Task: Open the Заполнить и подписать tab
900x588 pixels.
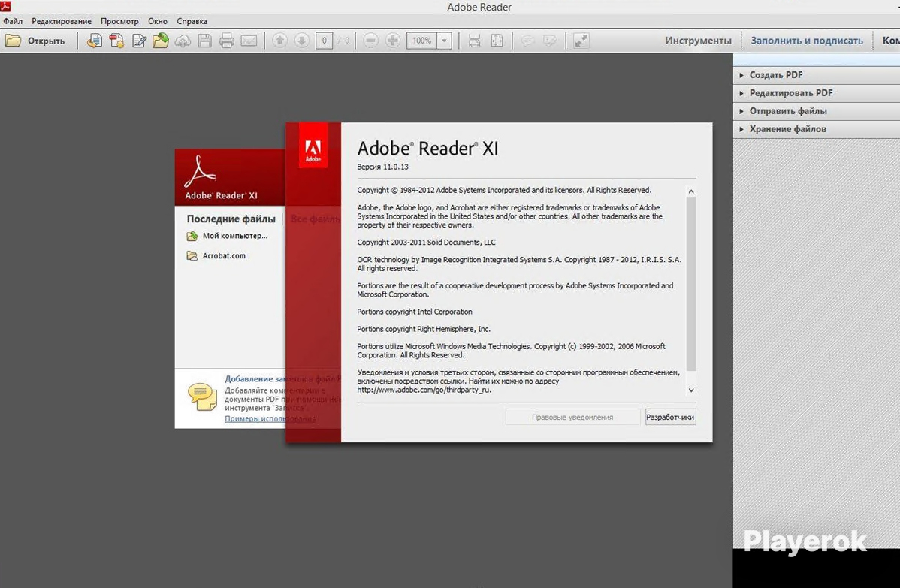Action: click(x=806, y=41)
